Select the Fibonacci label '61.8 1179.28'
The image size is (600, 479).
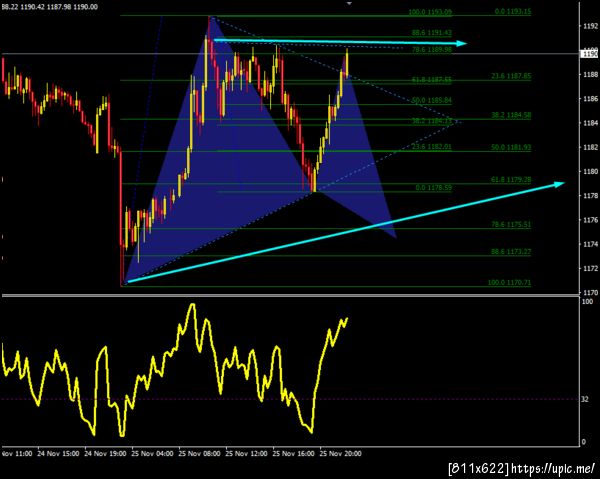(x=511, y=179)
